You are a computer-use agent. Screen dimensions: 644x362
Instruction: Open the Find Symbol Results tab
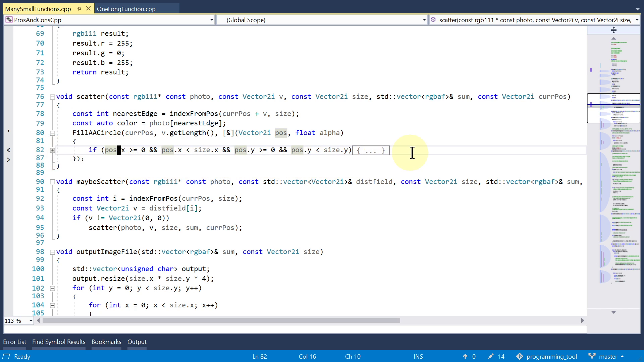pyautogui.click(x=59, y=342)
